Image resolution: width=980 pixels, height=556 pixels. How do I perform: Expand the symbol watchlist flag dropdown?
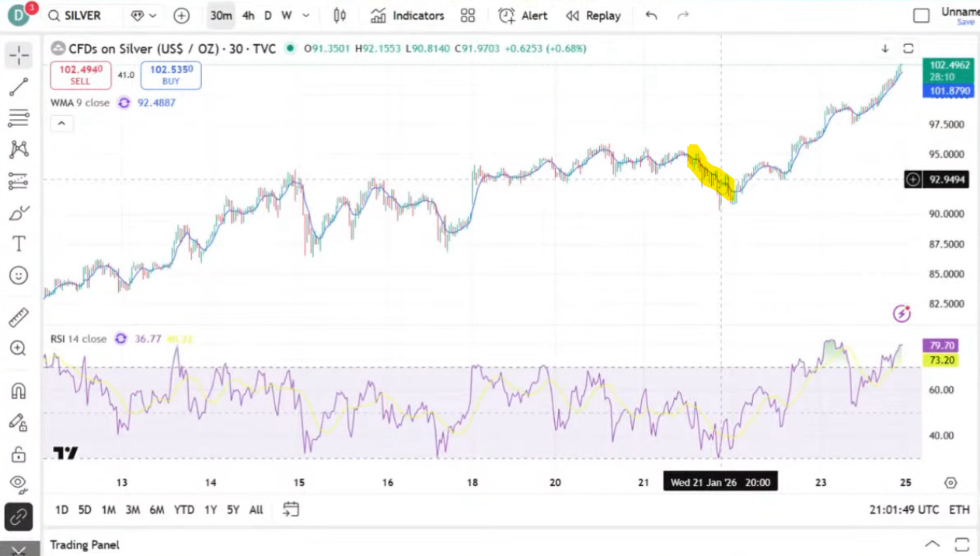click(152, 16)
